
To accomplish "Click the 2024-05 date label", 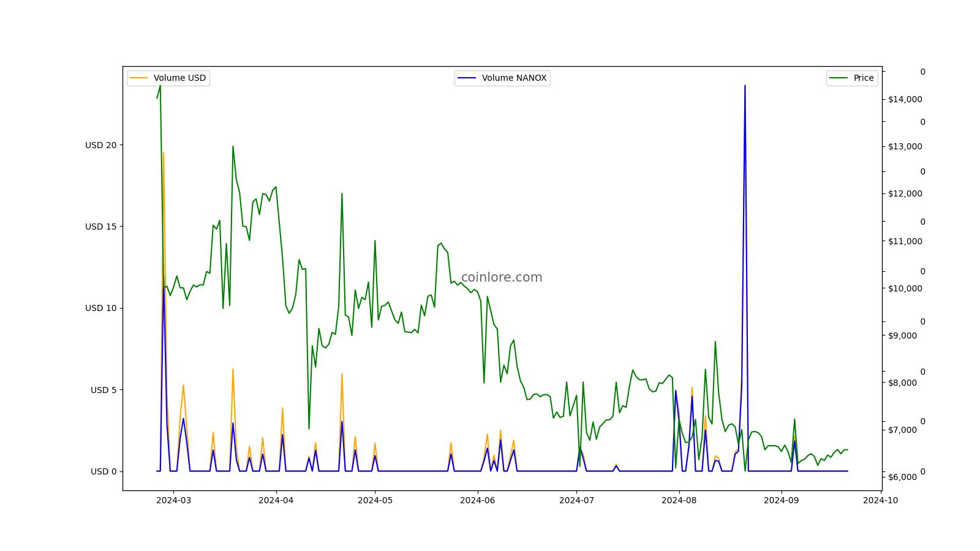I will point(375,500).
